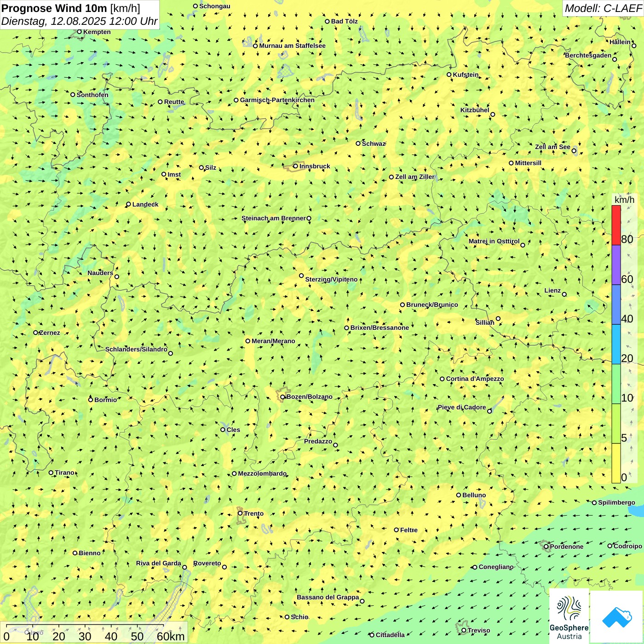
Task: Select the Tirano location circle
Action: 51,472
